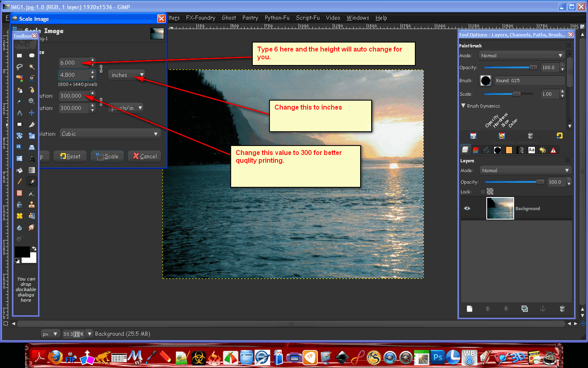The height and width of the screenshot is (368, 588).
Task: Select the Blur/Sharpen droplet tool
Action: pyautogui.click(x=19, y=227)
